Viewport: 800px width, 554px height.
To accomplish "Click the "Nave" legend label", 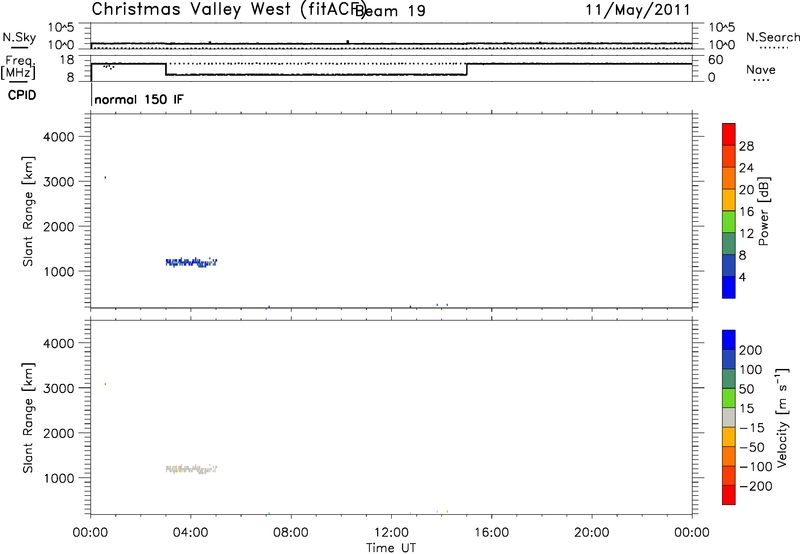I will [x=761, y=69].
